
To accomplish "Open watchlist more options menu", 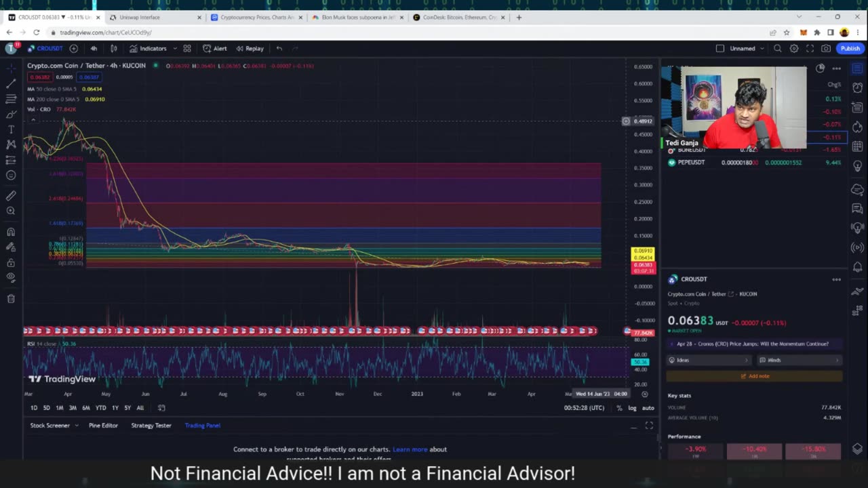I will 837,68.
